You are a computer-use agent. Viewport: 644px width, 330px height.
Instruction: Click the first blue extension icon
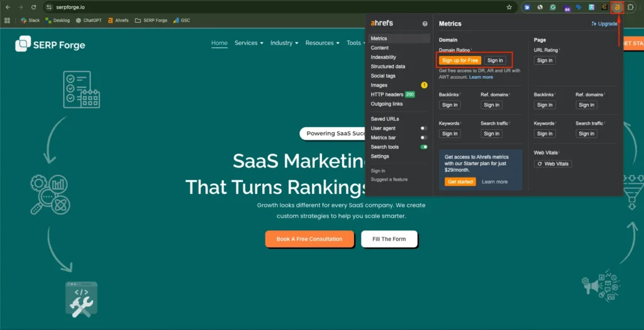528,7
